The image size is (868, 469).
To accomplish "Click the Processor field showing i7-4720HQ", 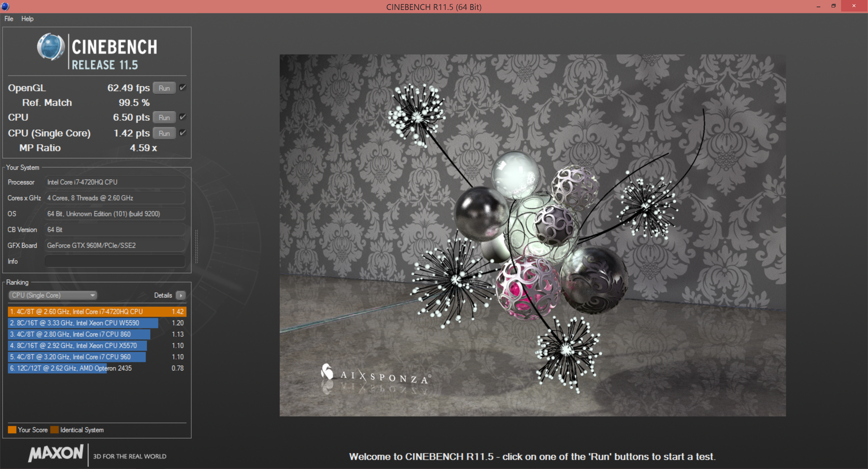I will (x=115, y=182).
